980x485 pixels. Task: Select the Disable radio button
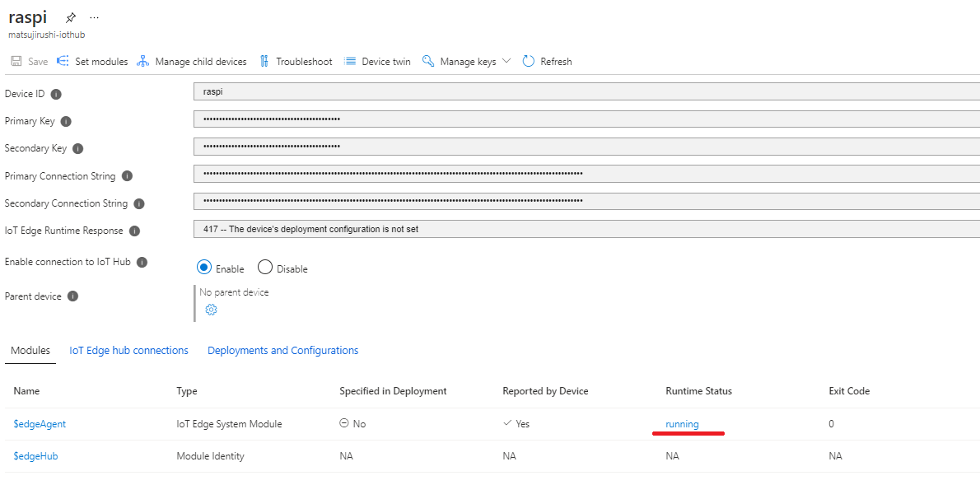point(265,268)
